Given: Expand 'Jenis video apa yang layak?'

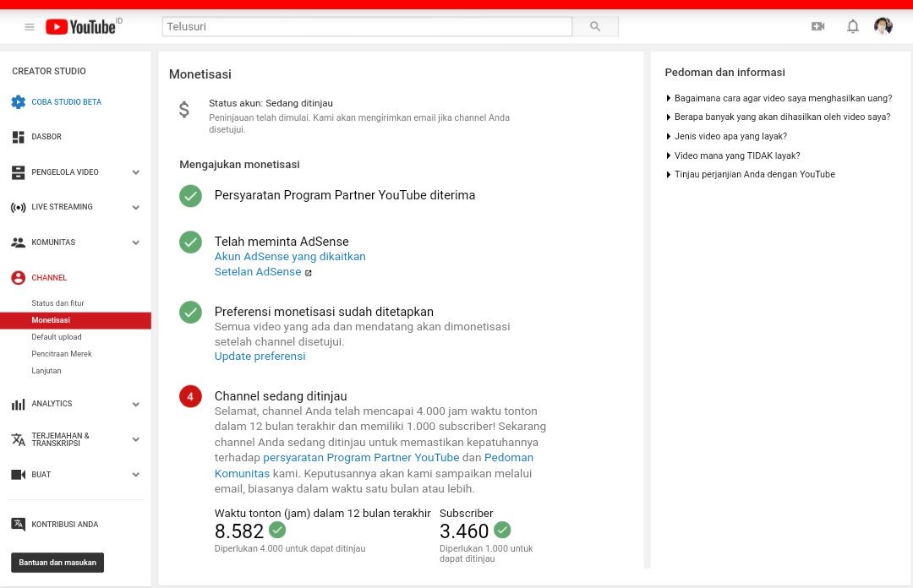Looking at the screenshot, I should 727,136.
